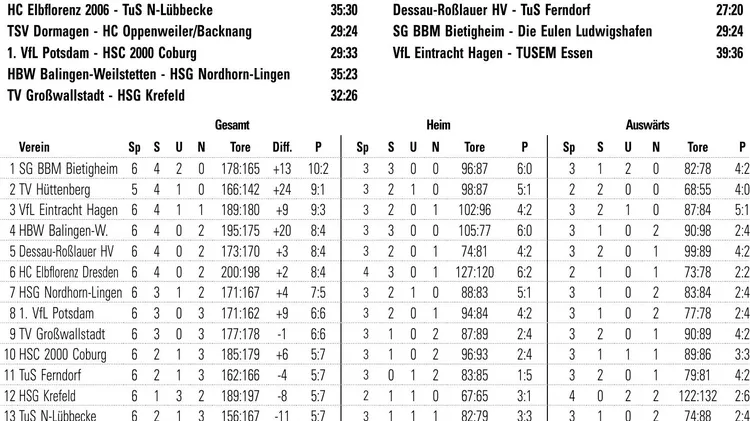
Task: Click the Heim section heading
Action: [437, 125]
